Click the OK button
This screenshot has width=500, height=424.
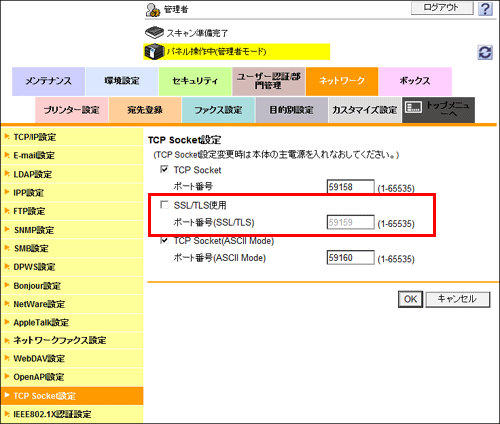tap(410, 299)
